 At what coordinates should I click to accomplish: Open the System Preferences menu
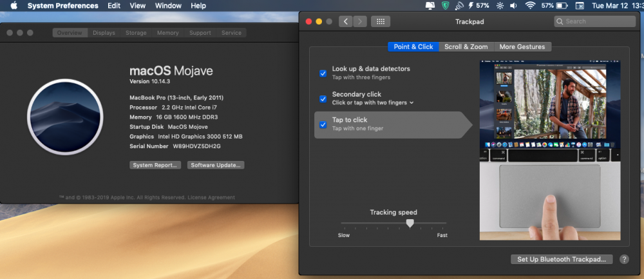click(63, 6)
